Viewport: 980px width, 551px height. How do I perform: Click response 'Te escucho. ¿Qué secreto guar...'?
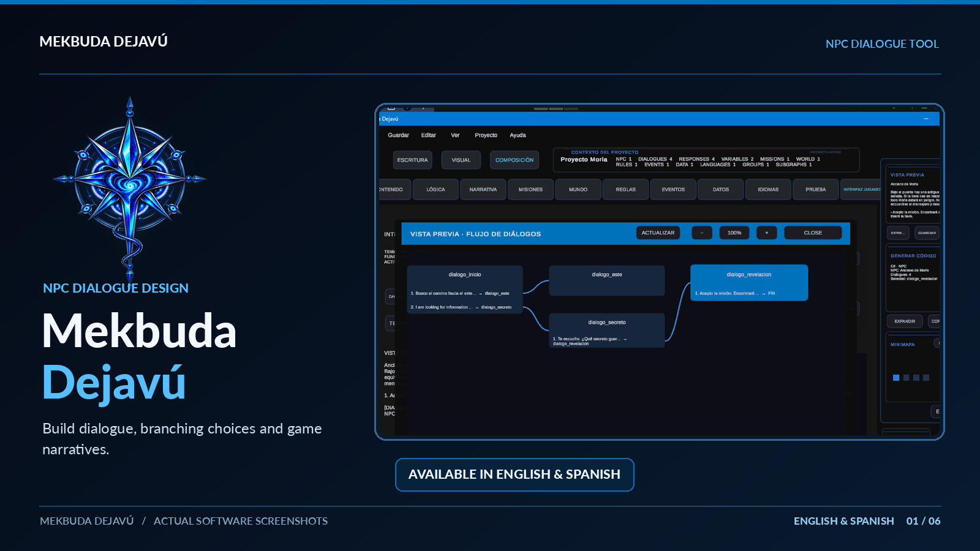pos(590,341)
